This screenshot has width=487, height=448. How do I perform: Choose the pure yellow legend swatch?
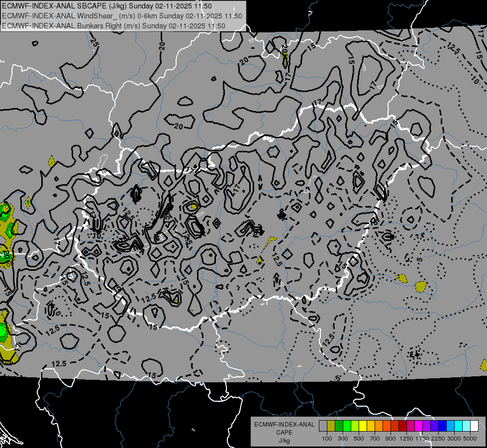pyautogui.click(x=363, y=426)
